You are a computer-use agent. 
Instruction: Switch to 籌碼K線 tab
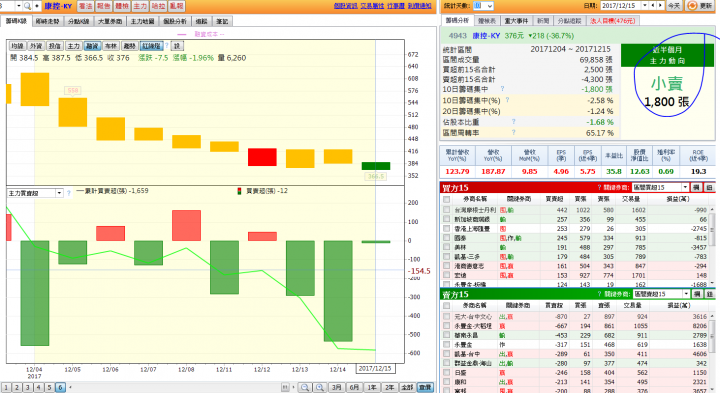[x=16, y=21]
